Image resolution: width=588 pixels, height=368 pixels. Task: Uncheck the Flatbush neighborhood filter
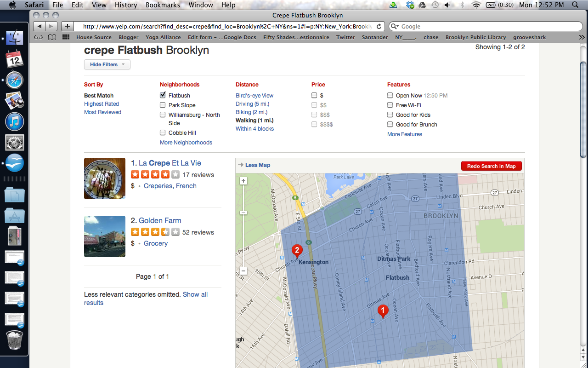[163, 95]
